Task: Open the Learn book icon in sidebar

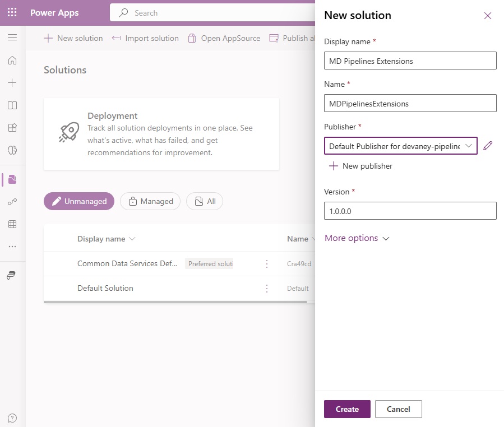Action: click(12, 105)
